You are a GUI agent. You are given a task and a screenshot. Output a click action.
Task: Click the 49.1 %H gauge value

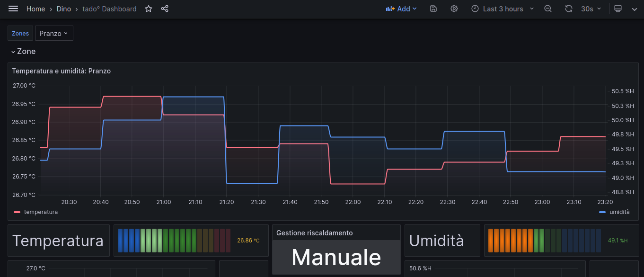pos(618,241)
